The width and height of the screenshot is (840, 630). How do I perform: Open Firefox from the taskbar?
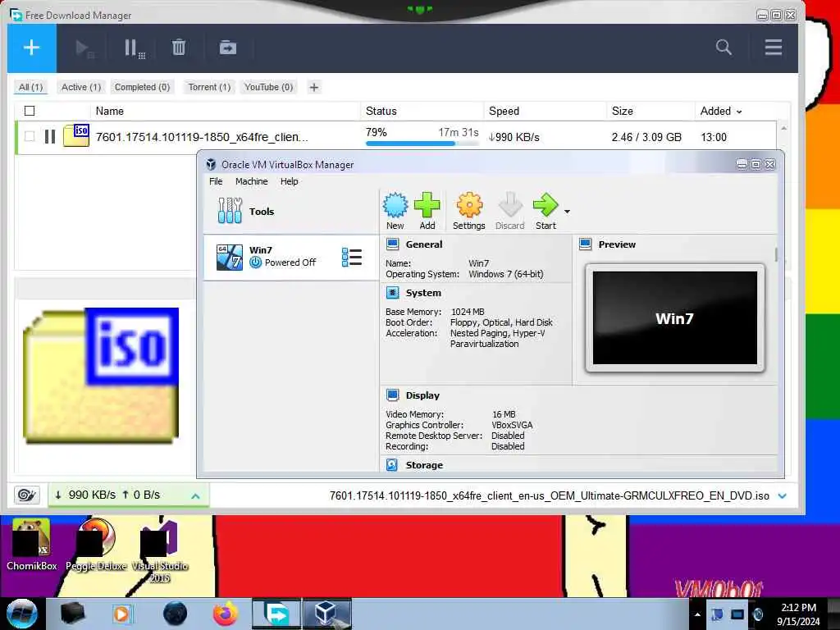pyautogui.click(x=226, y=614)
